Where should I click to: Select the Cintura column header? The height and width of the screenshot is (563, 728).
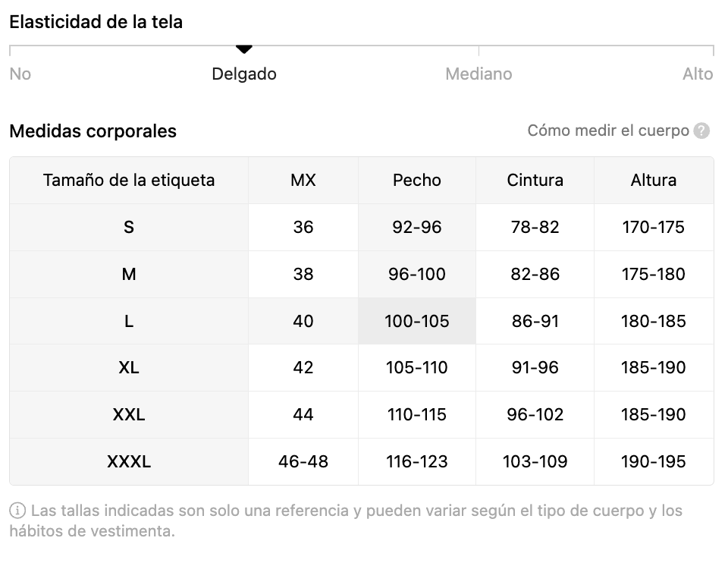point(535,181)
